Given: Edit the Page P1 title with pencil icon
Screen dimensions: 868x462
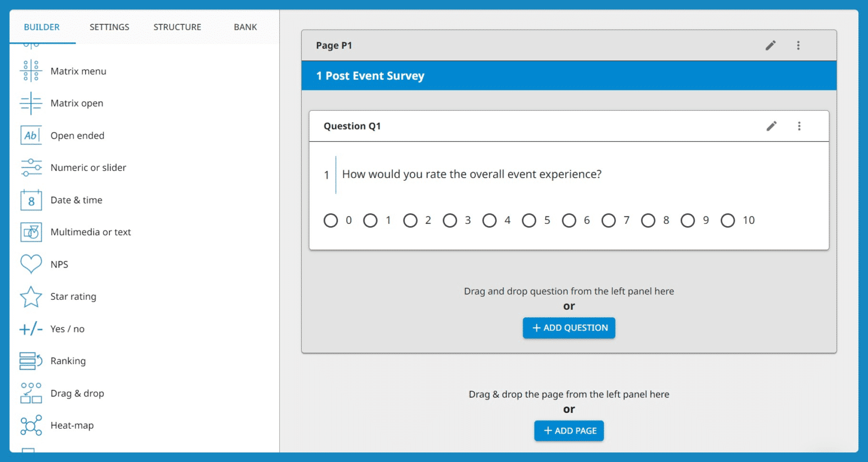Looking at the screenshot, I should 770,45.
